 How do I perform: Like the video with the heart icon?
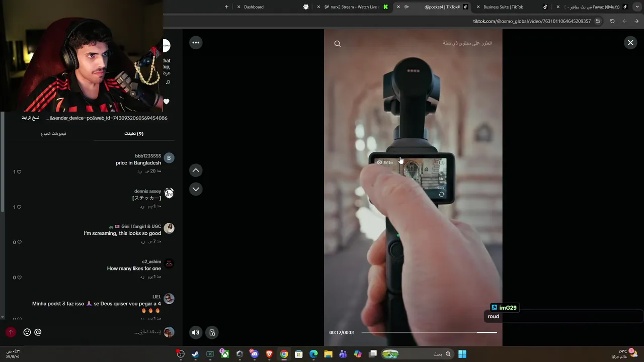pos(167,102)
